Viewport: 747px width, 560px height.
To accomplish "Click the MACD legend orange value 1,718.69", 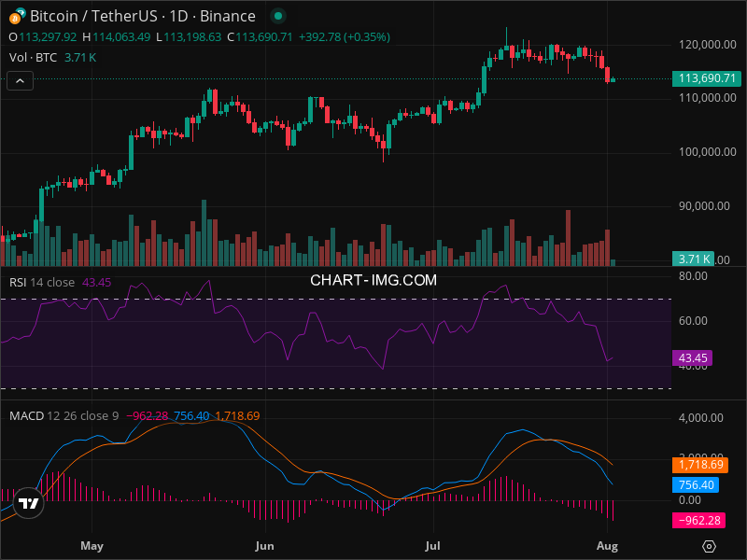I will click(x=238, y=415).
